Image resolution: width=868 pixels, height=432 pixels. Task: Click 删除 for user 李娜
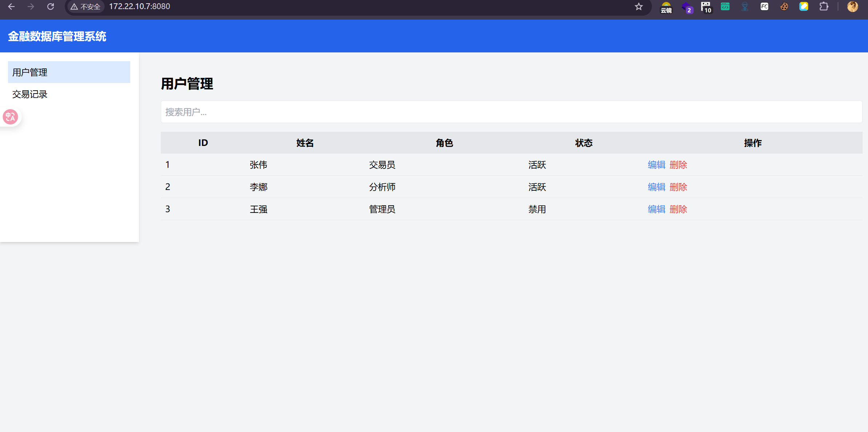click(678, 187)
